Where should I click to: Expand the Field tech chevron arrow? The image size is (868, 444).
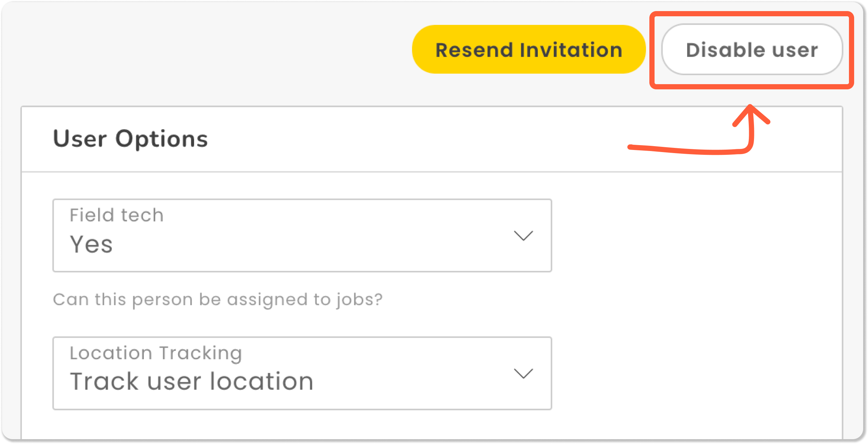[523, 236]
